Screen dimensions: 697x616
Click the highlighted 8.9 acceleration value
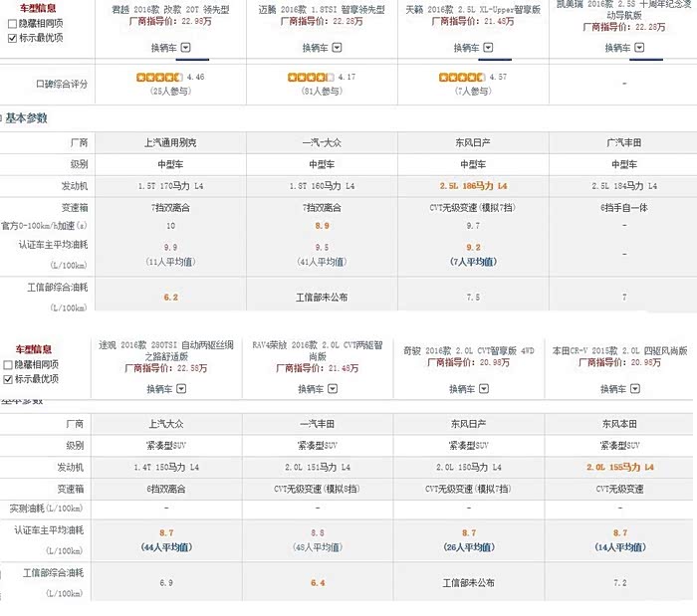click(x=322, y=226)
